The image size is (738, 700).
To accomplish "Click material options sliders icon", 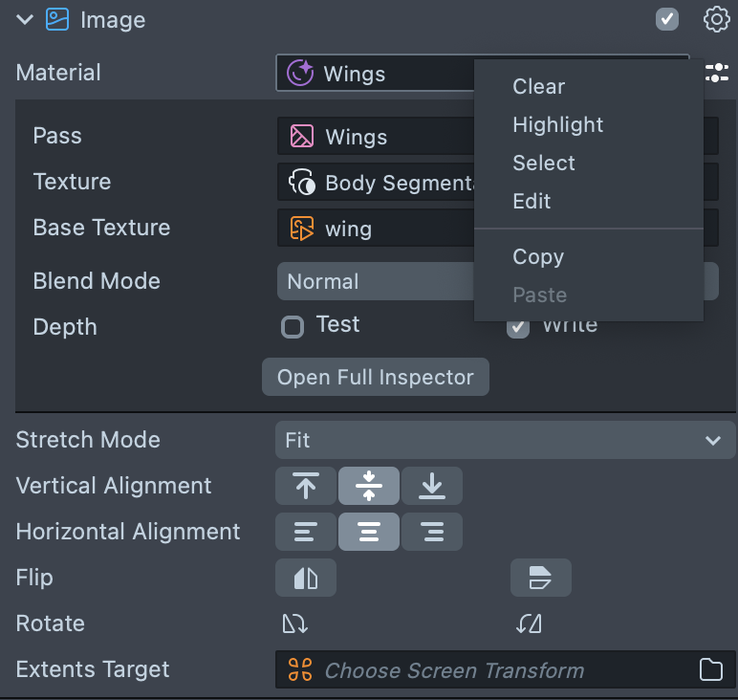I will (x=716, y=73).
